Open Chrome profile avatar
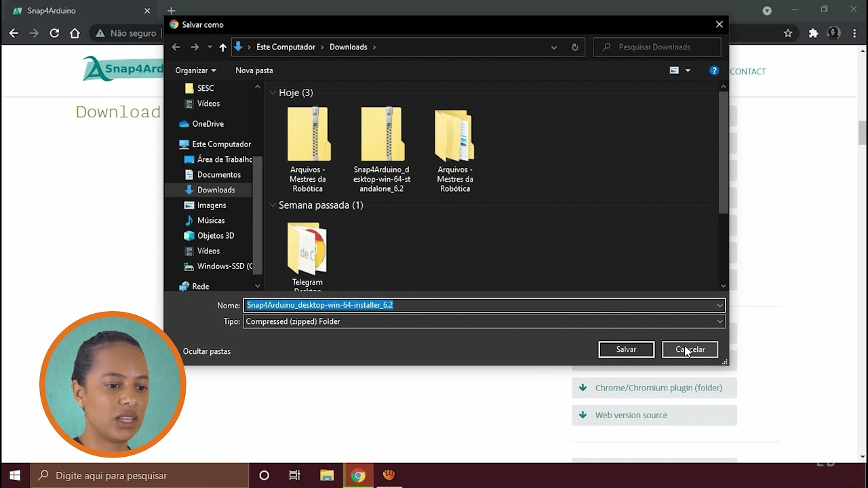868x488 pixels. (834, 33)
